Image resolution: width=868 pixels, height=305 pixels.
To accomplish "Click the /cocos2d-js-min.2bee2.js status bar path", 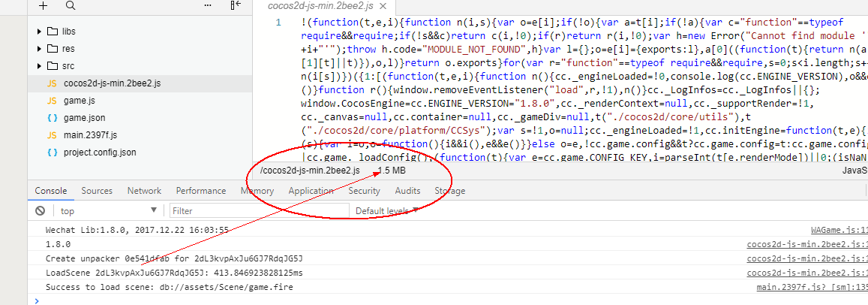I will tap(310, 171).
